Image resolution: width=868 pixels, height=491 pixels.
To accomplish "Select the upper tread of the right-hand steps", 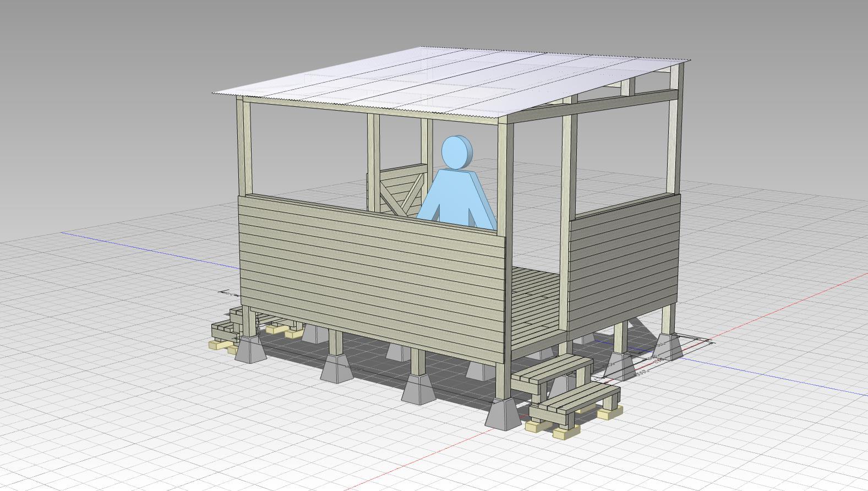I will pyautogui.click(x=552, y=369).
